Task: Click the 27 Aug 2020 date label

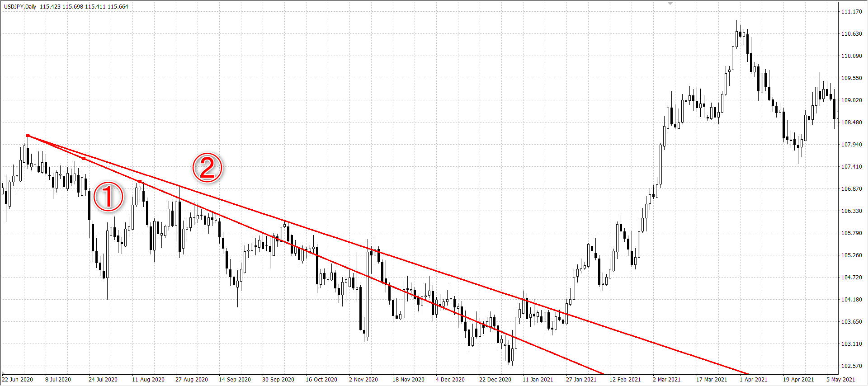Action: 192,380
